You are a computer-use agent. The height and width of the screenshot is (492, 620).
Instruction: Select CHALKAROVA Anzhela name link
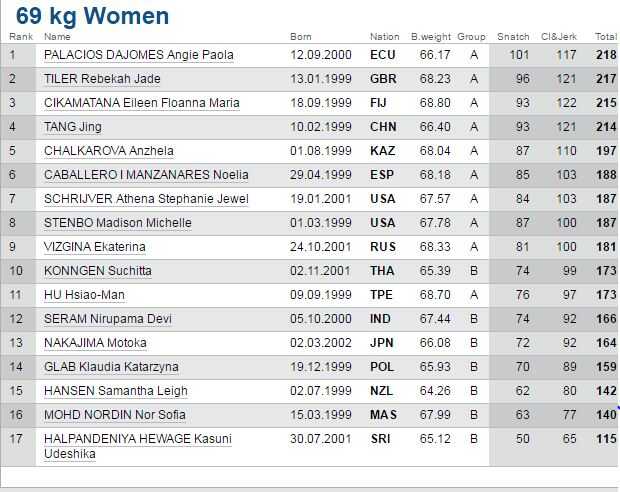(109, 151)
